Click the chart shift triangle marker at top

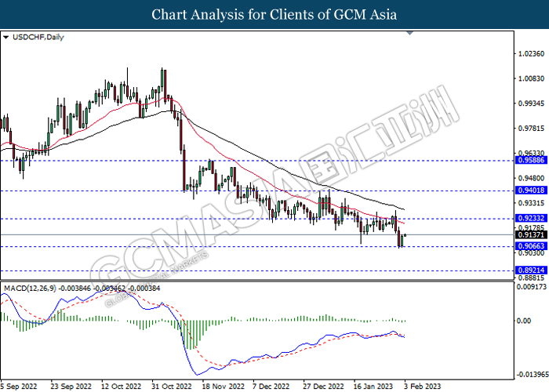(409, 33)
